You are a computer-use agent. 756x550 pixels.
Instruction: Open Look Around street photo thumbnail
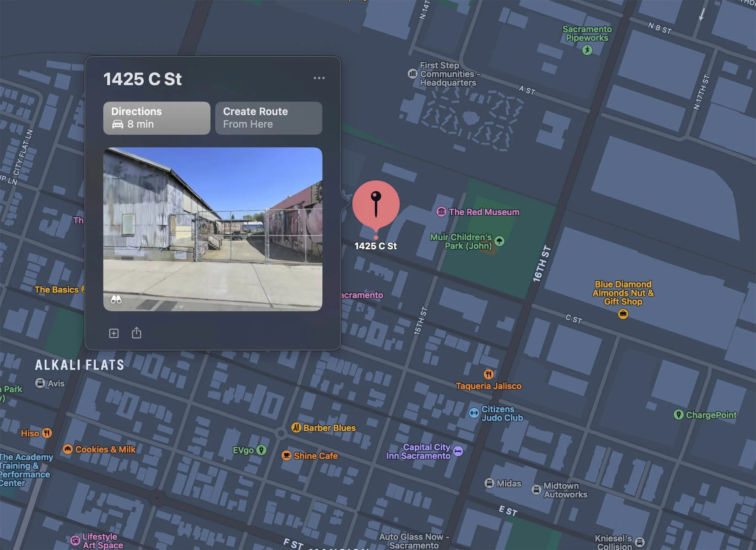click(x=213, y=229)
